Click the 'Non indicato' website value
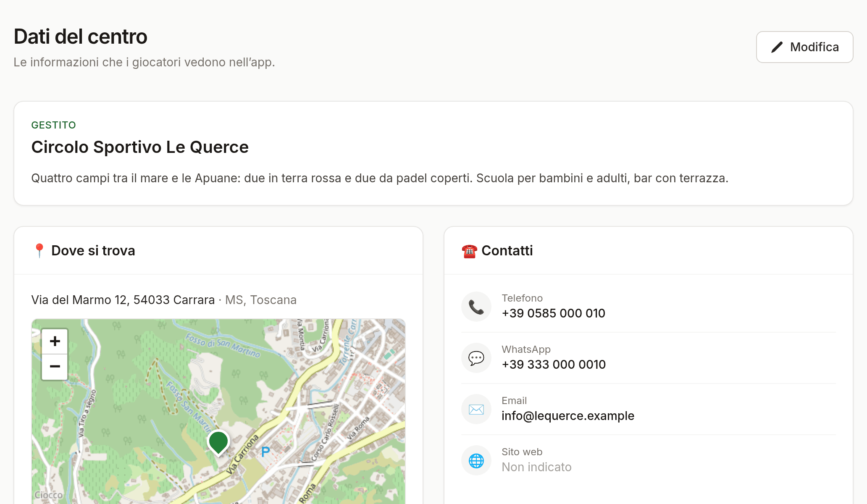Image resolution: width=867 pixels, height=504 pixels. coord(536,467)
